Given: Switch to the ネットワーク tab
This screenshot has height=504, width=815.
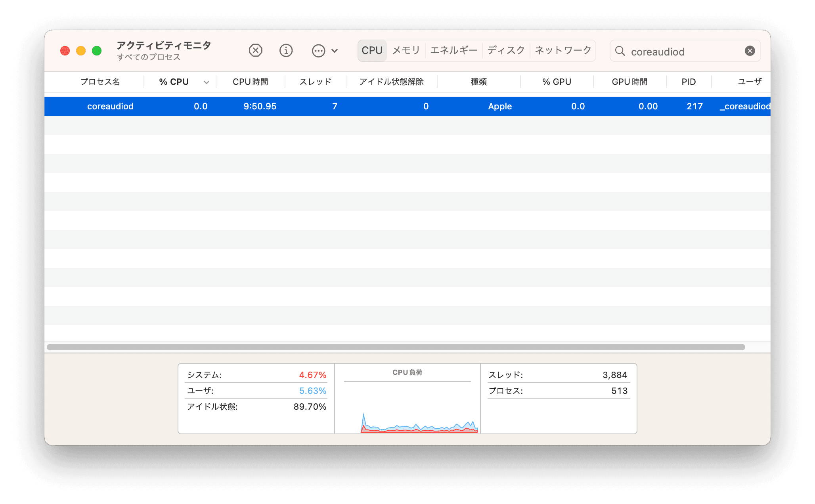Looking at the screenshot, I should pos(562,50).
